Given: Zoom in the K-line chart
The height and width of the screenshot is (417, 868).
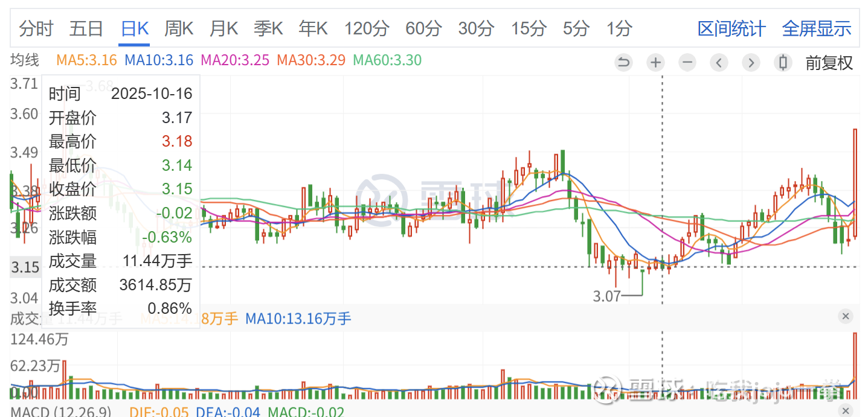Looking at the screenshot, I should pyautogui.click(x=655, y=62).
